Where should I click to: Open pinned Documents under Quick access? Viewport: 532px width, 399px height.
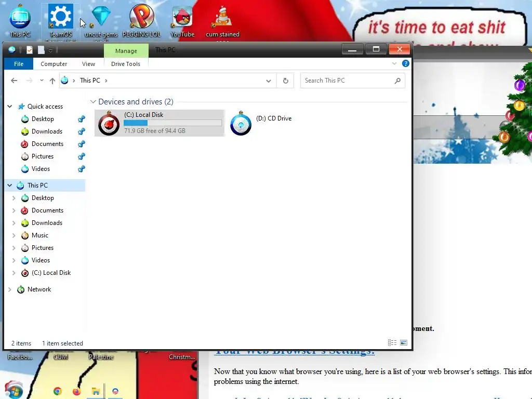point(47,144)
